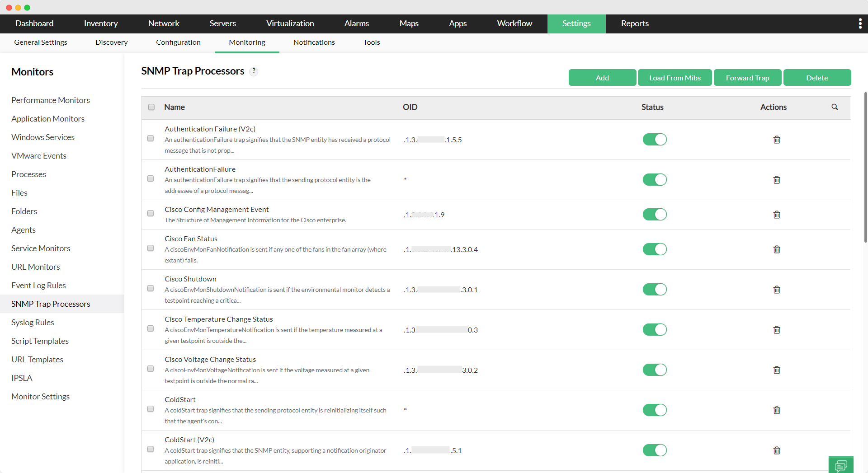This screenshot has width=868, height=473.
Task: Disable the ColdStart (V2c) status toggle
Action: click(x=655, y=450)
